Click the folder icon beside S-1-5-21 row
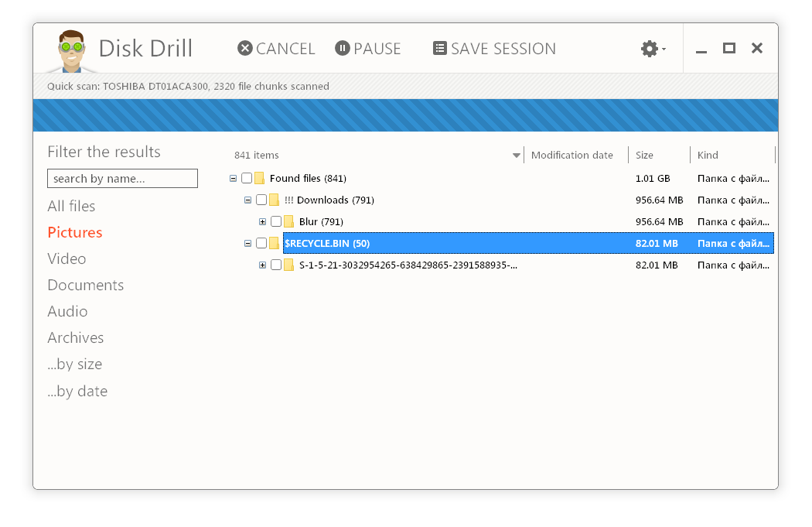The width and height of the screenshot is (812, 527). click(x=289, y=265)
